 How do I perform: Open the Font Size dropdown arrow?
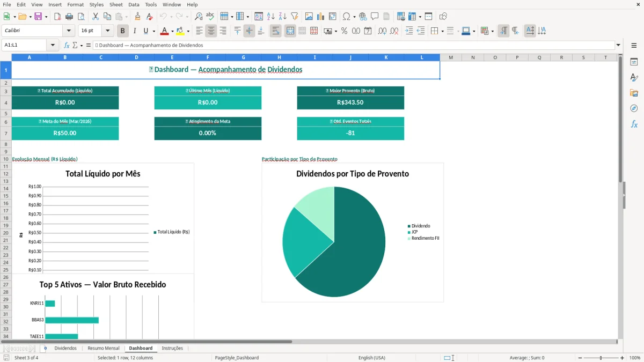click(x=108, y=31)
